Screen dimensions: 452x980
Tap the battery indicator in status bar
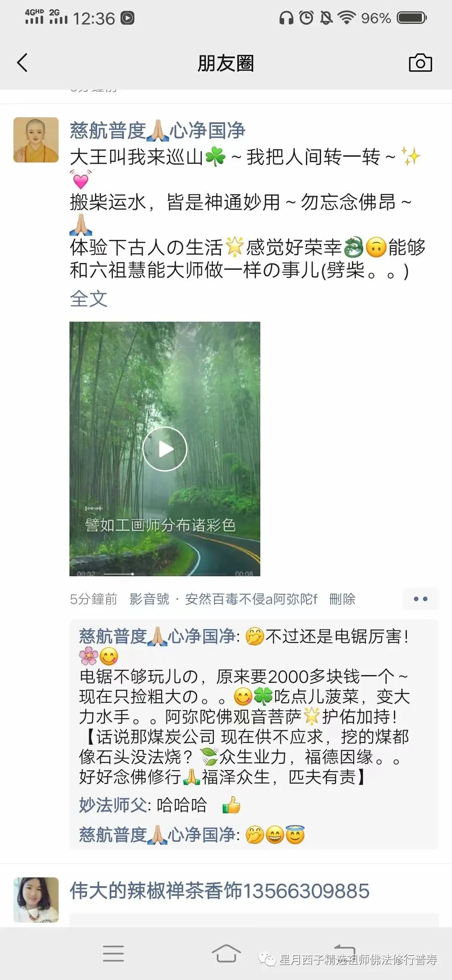pyautogui.click(x=412, y=18)
